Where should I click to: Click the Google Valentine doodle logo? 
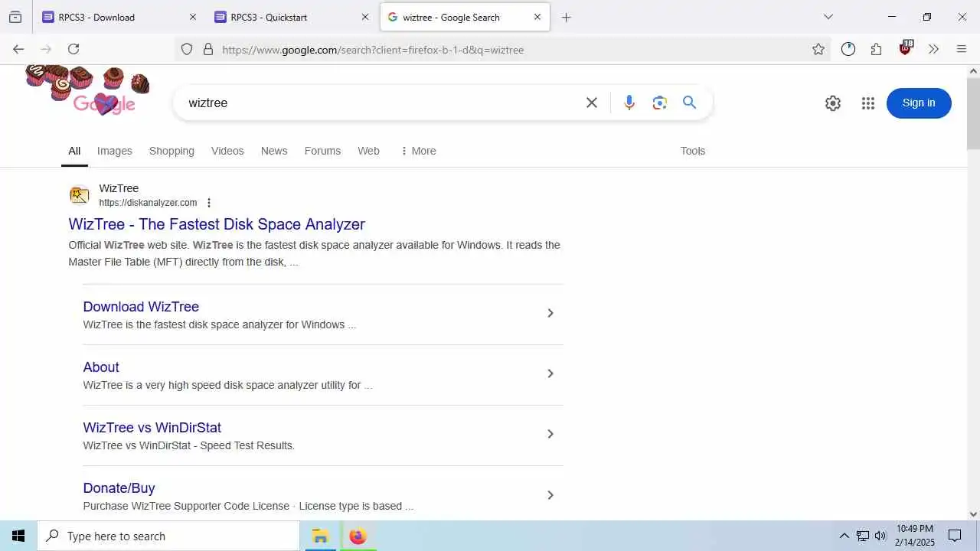tap(88, 90)
